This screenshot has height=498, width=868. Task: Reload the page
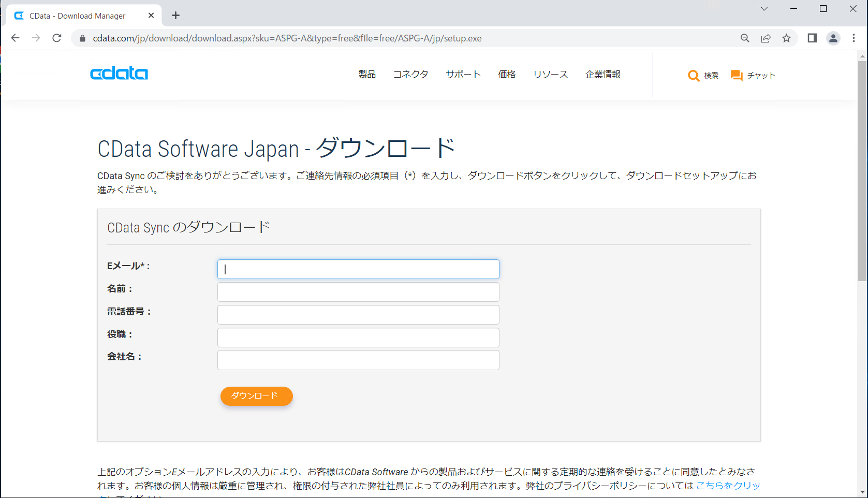pyautogui.click(x=57, y=38)
